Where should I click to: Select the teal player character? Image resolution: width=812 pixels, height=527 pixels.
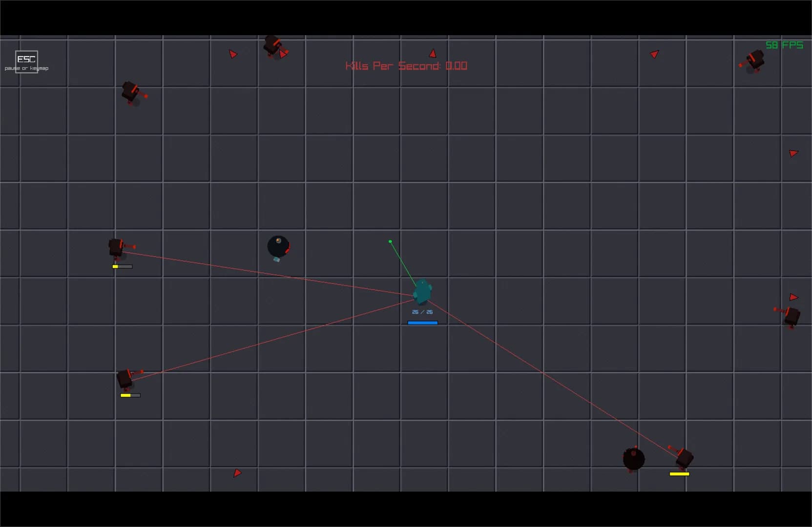(422, 292)
